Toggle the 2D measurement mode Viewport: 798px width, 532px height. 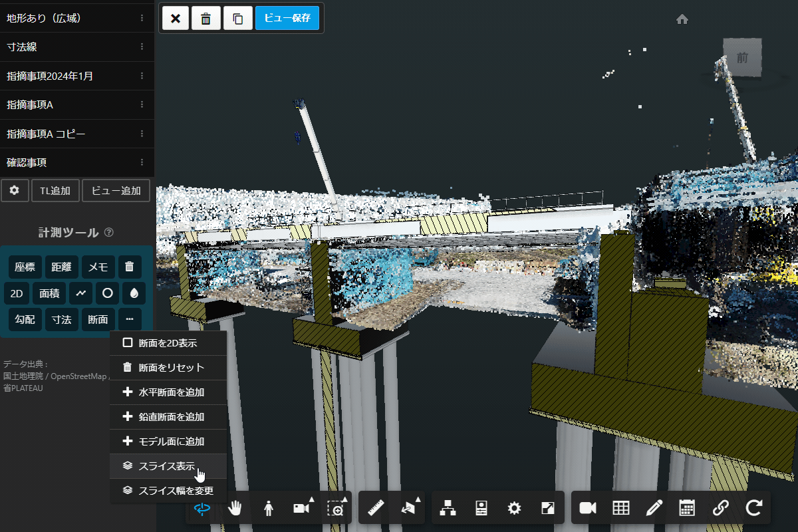(x=17, y=293)
